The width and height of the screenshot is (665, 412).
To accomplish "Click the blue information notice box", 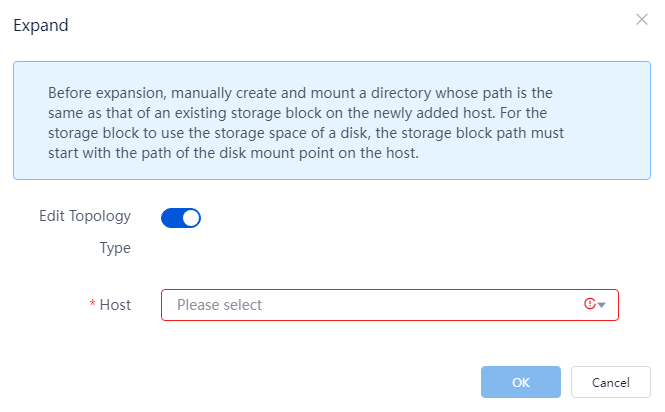I will tap(332, 121).
